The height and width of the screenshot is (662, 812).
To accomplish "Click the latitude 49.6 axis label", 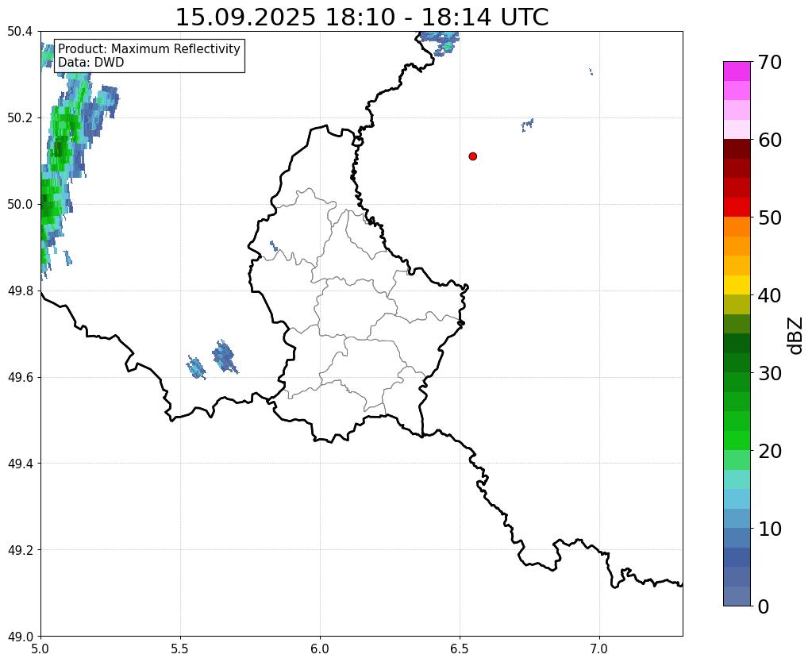I will point(20,378).
